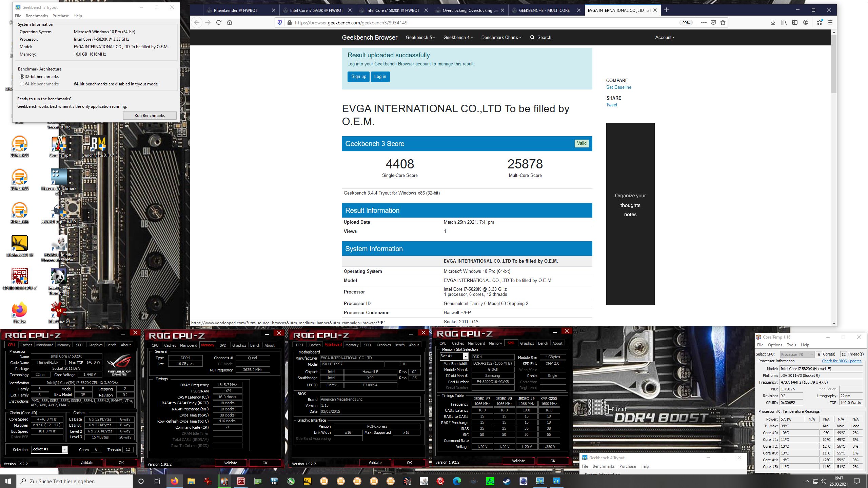Expand the Benchmark Charts dropdown
This screenshot has height=488, width=868.
[x=501, y=37]
